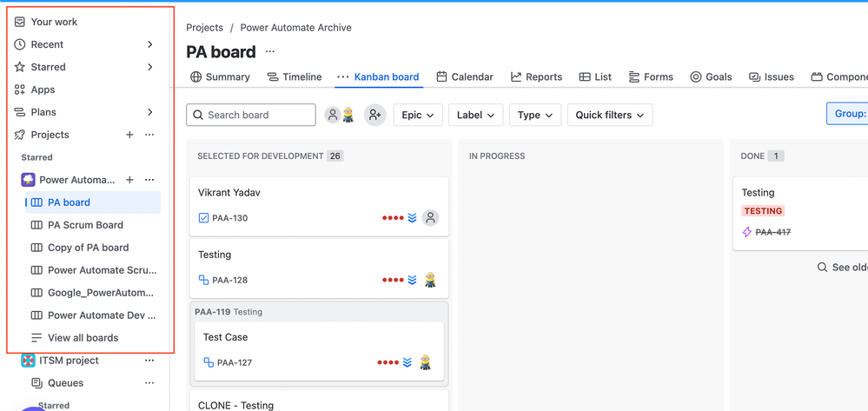The image size is (868, 411).
Task: Open the Power Automate project in sidebar
Action: point(69,180)
